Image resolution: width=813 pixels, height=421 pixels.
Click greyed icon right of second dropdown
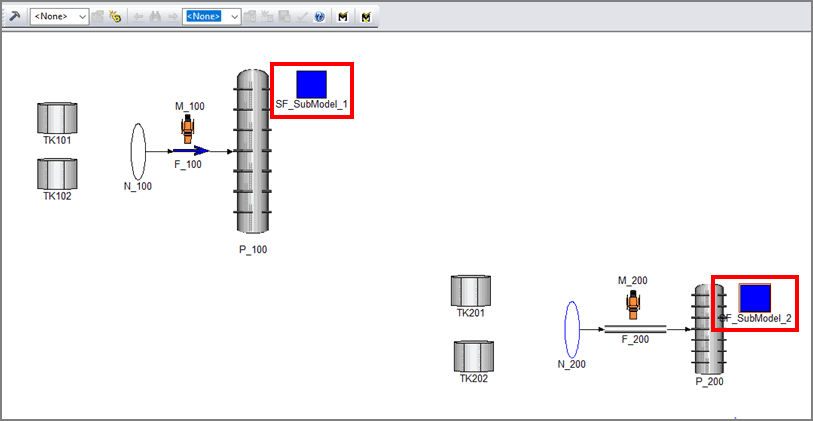pos(250,17)
